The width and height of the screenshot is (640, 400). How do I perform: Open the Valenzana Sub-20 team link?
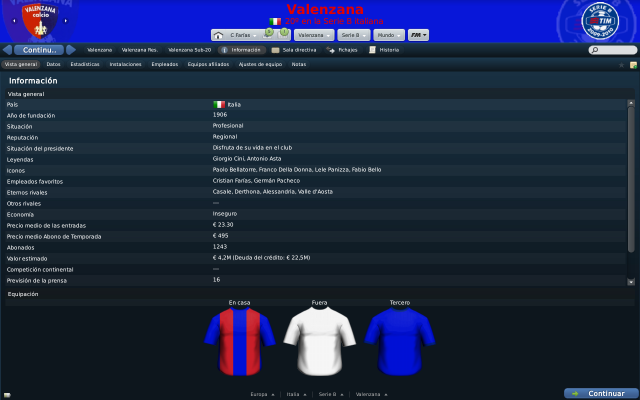pos(190,50)
